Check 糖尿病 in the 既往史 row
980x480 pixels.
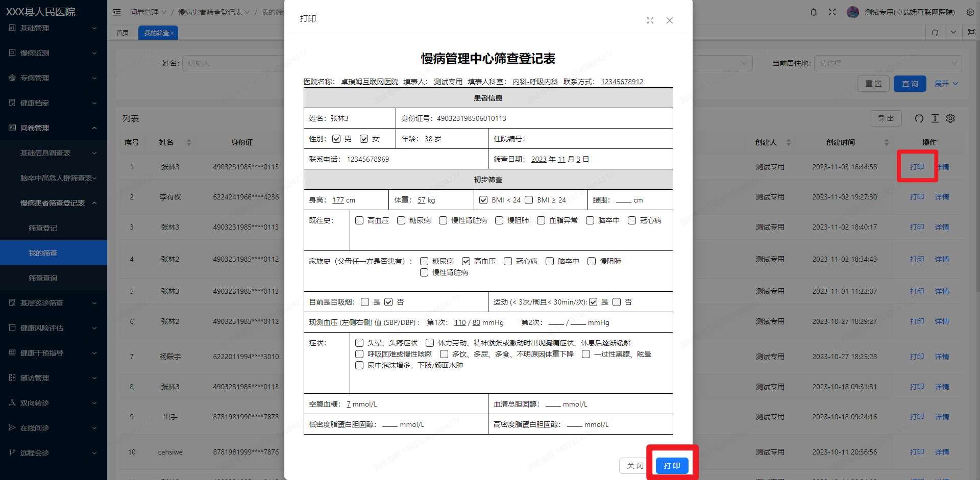click(x=401, y=220)
